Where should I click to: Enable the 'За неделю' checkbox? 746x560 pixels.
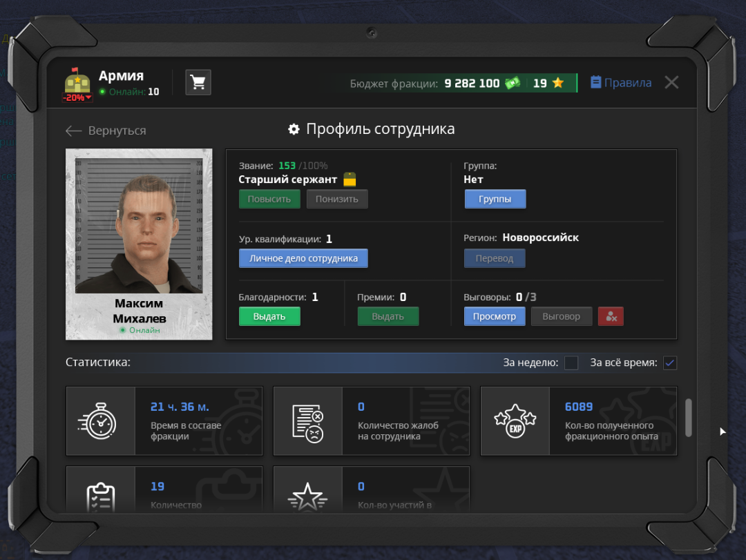[x=571, y=363]
